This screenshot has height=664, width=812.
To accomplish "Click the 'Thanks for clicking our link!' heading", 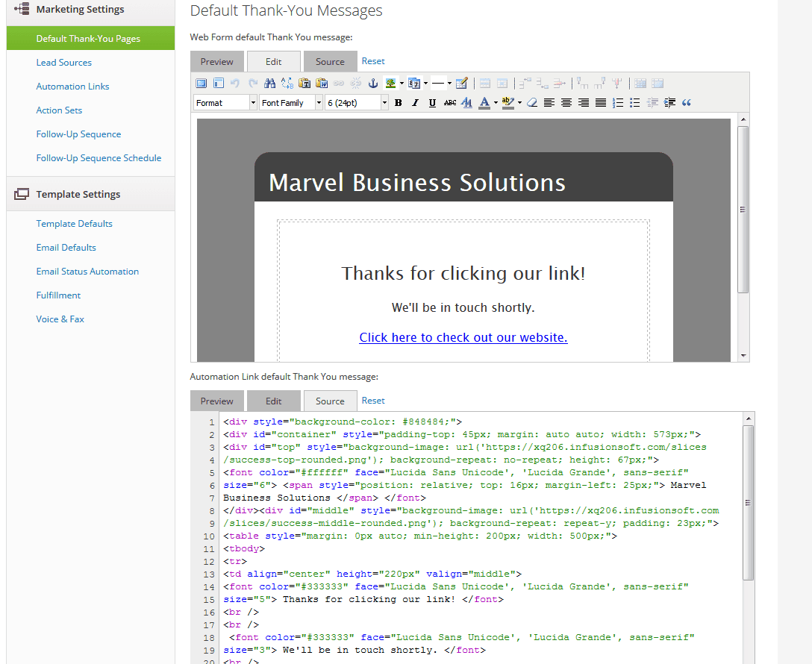I will (x=463, y=273).
